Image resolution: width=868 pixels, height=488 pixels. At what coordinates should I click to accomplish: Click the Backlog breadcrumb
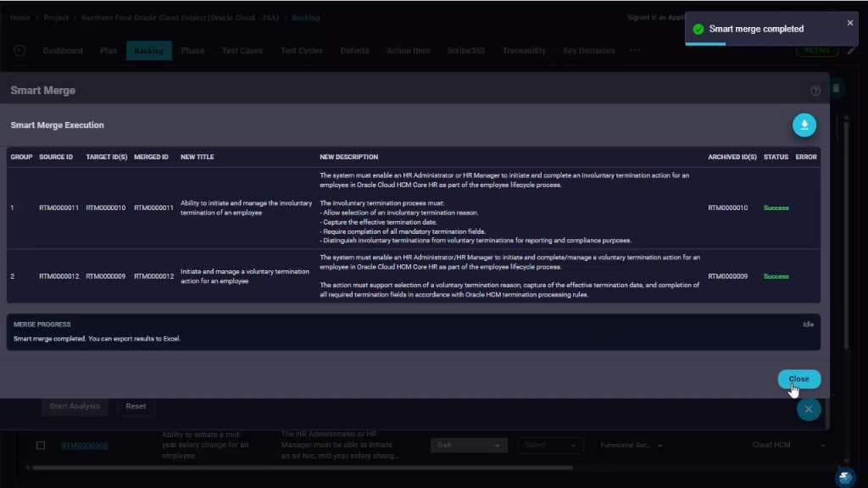(x=305, y=18)
